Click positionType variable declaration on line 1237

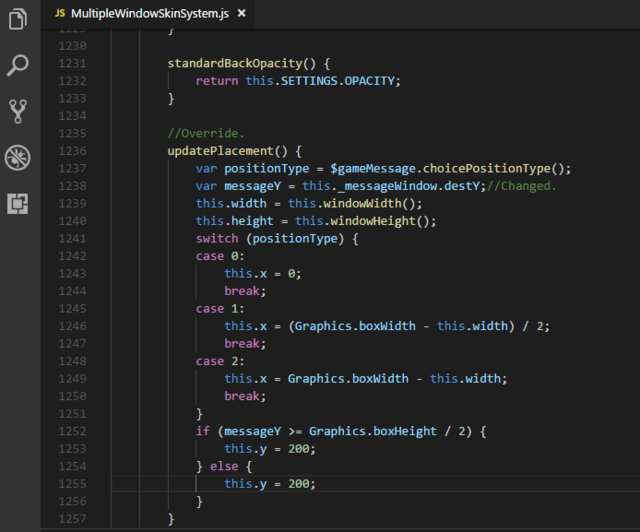[267, 169]
